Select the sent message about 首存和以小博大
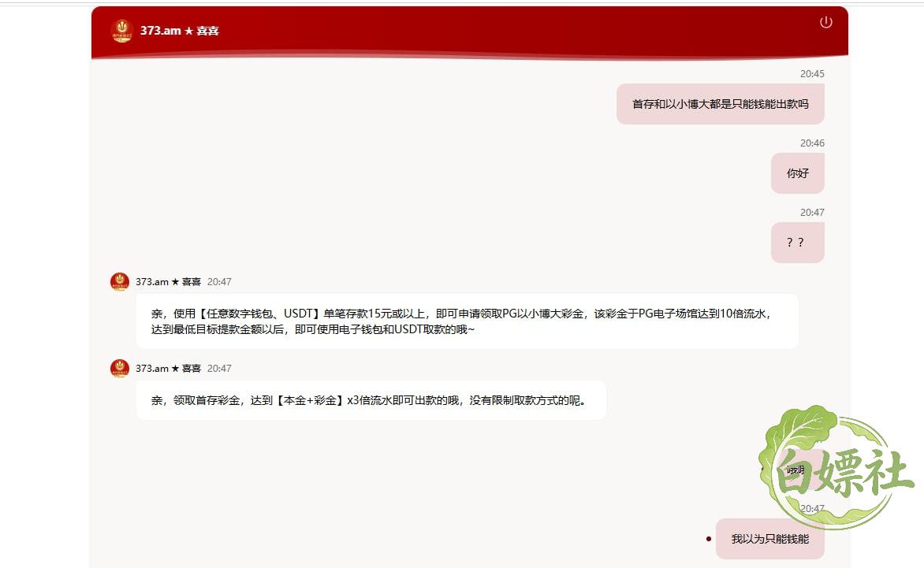 coord(720,104)
